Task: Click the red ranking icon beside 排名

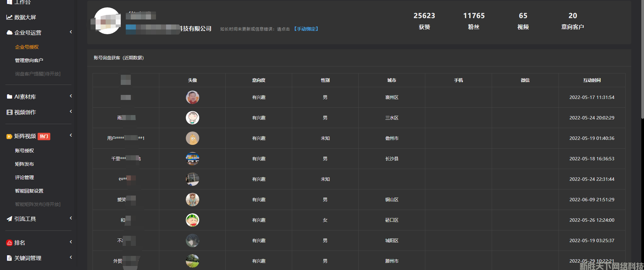Action: pyautogui.click(x=9, y=243)
